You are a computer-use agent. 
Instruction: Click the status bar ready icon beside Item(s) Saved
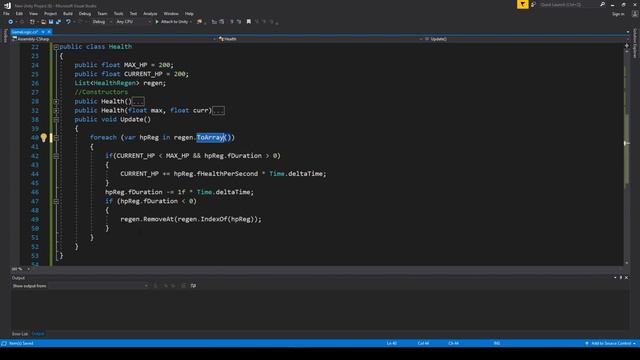coord(4,343)
